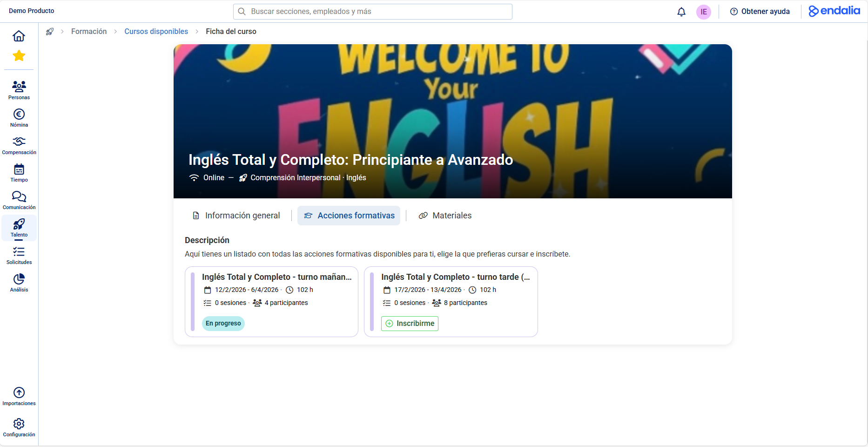Click Inscribirme for the turno tarde
This screenshot has height=447, width=868.
pos(410,324)
